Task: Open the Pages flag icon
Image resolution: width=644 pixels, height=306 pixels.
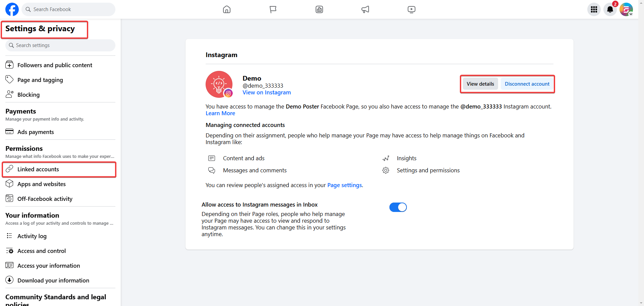Action: coord(273,9)
